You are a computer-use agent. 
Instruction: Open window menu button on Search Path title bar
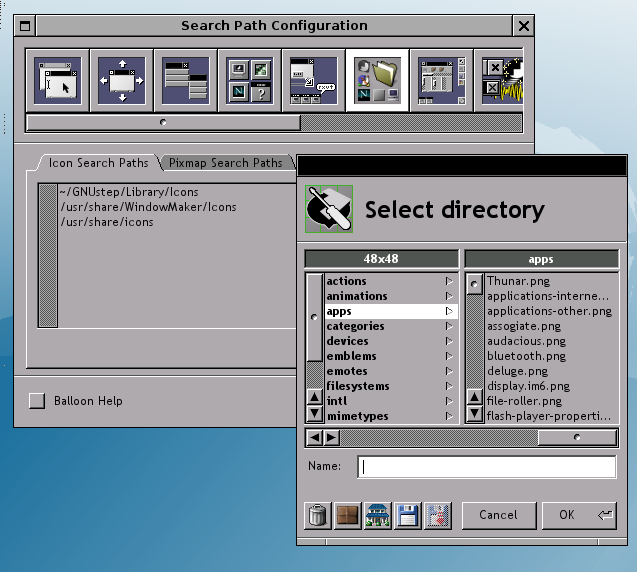point(25,26)
